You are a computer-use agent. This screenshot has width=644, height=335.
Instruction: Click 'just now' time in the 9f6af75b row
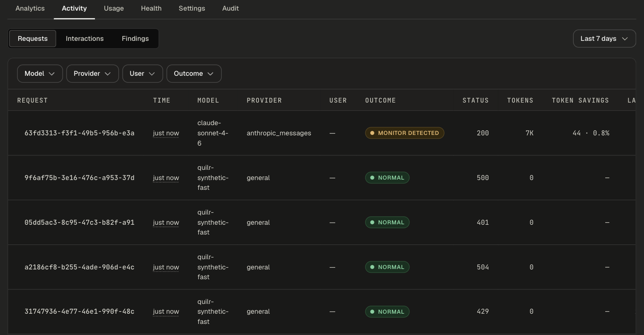pyautogui.click(x=166, y=178)
